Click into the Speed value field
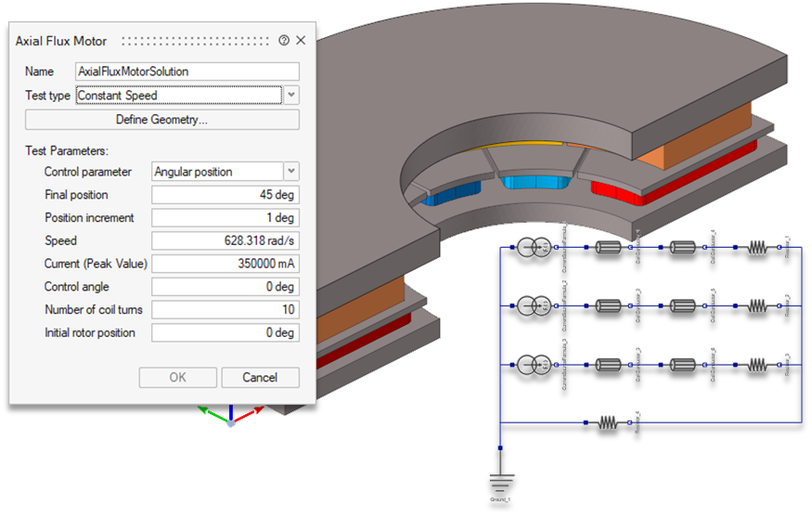The width and height of the screenshot is (812, 518). tap(225, 240)
